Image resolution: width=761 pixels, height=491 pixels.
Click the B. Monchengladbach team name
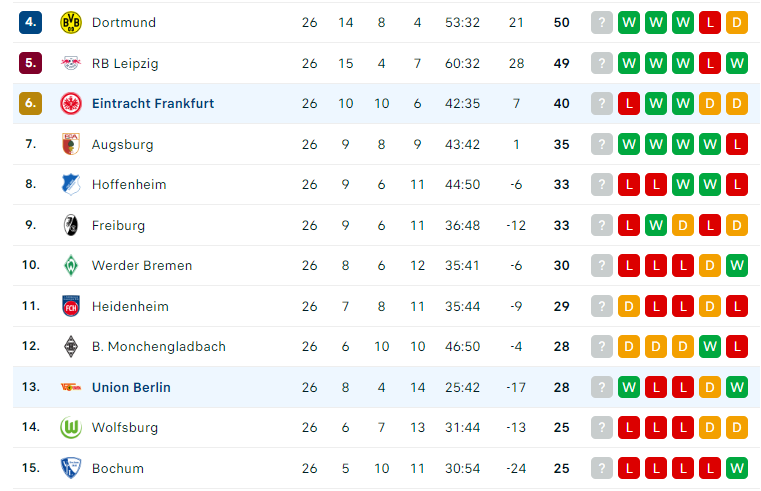[159, 346]
